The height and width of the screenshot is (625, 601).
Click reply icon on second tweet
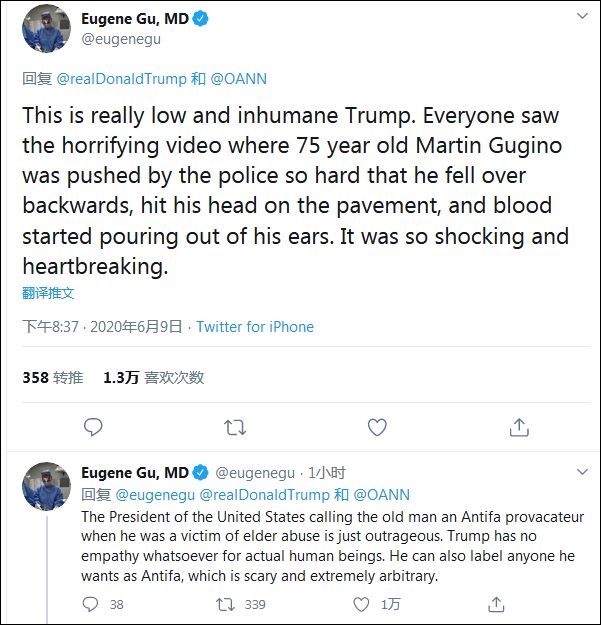tap(91, 604)
